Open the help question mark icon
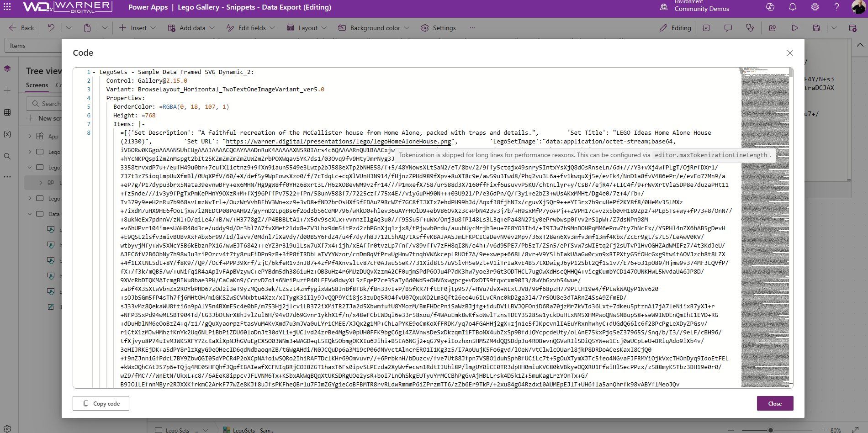Viewport: 868px width, 433px height. [836, 7]
